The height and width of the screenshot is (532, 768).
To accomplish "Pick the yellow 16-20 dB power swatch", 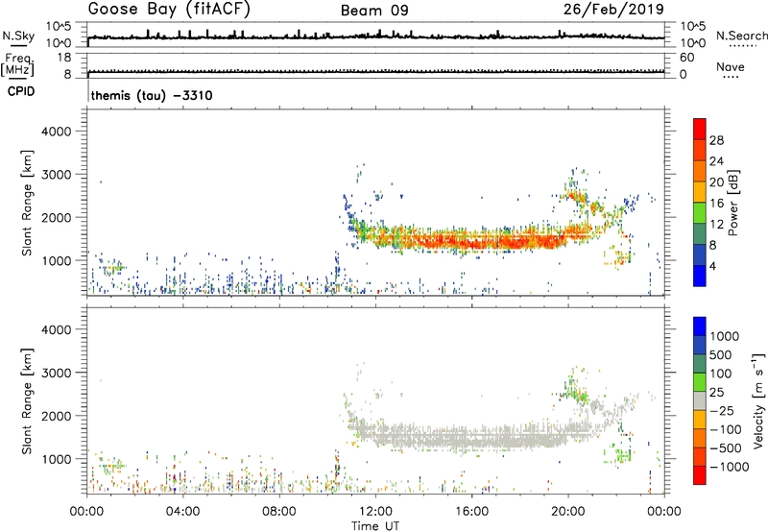I will pyautogui.click(x=700, y=192).
